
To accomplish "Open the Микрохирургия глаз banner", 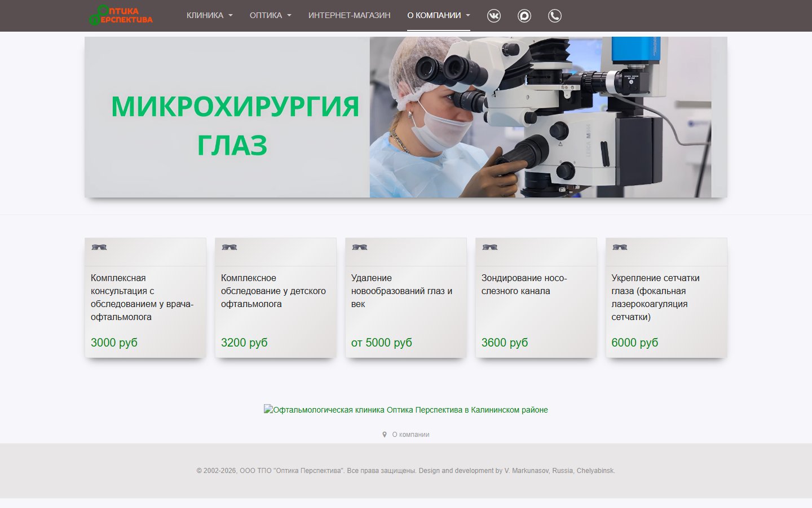I will click(406, 117).
